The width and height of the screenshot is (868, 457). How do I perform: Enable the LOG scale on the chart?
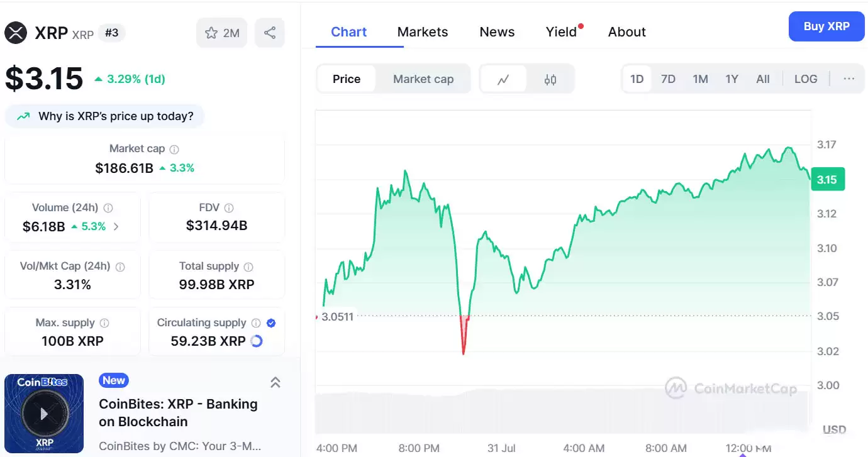[x=806, y=79]
